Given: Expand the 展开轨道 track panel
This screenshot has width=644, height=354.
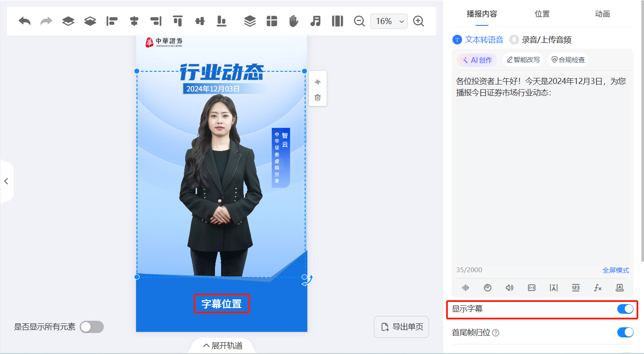Looking at the screenshot, I should pyautogui.click(x=223, y=345).
